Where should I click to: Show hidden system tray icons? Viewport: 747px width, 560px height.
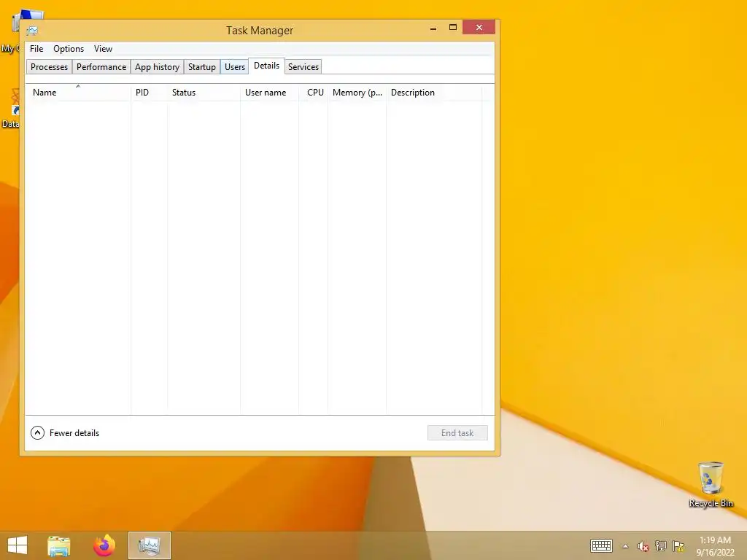tap(625, 546)
